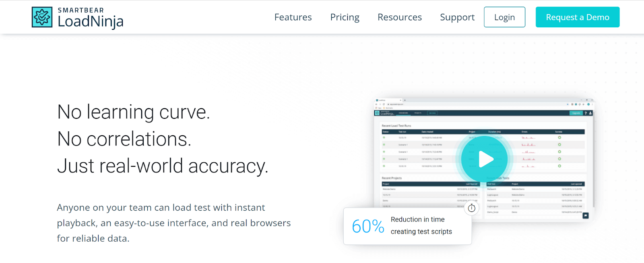Click the green status dot in first test row

384,138
